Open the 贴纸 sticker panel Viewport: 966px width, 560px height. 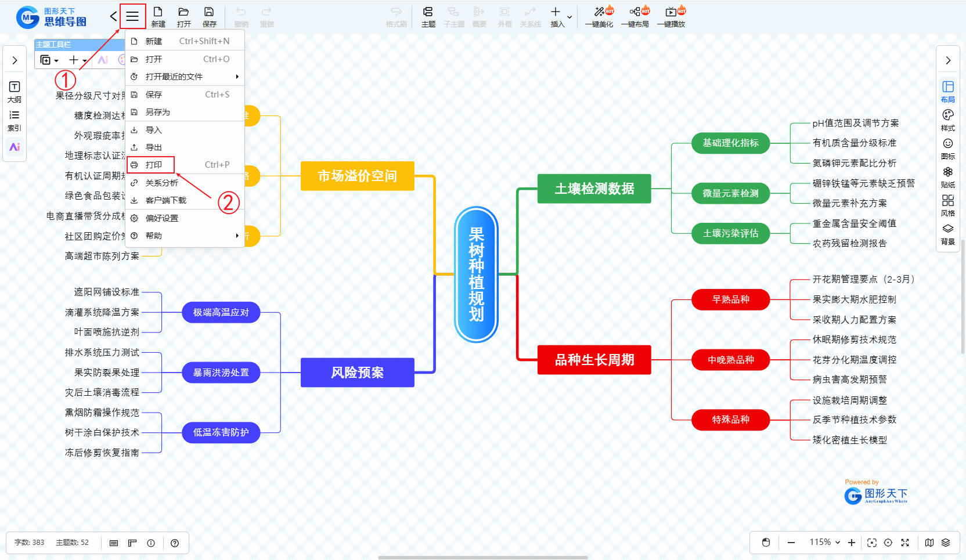[x=947, y=176]
